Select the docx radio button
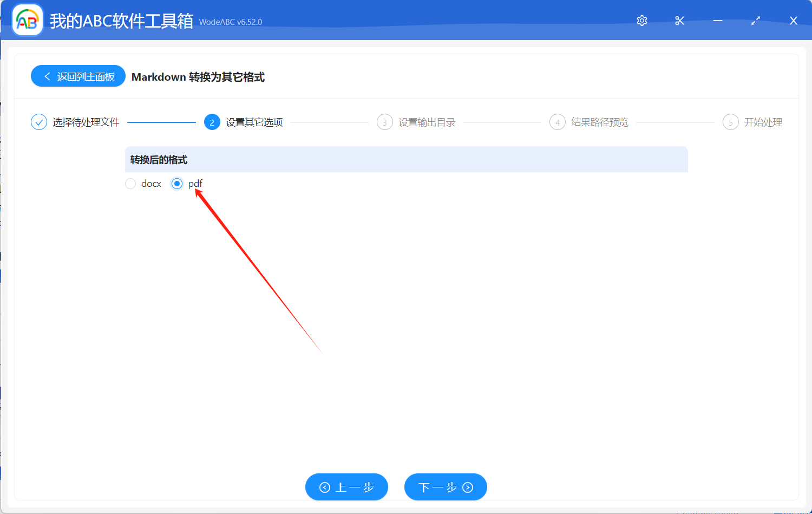Viewport: 812px width, 514px height. 130,184
